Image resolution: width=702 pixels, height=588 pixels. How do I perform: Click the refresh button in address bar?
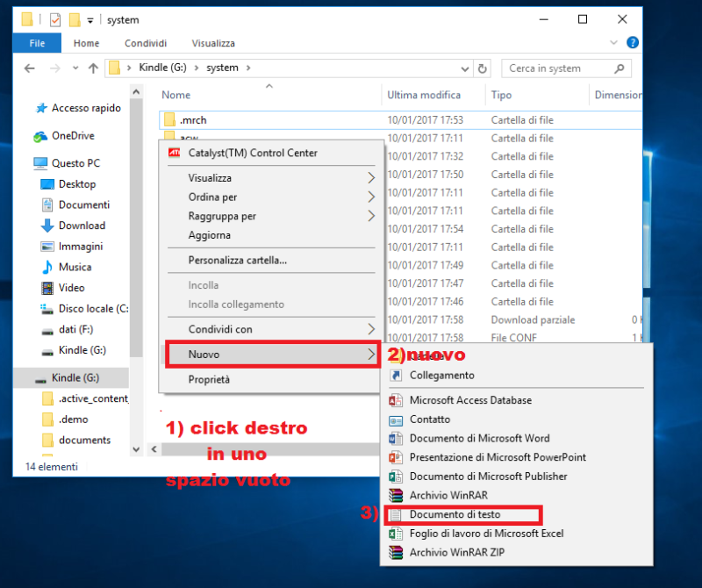click(x=482, y=68)
